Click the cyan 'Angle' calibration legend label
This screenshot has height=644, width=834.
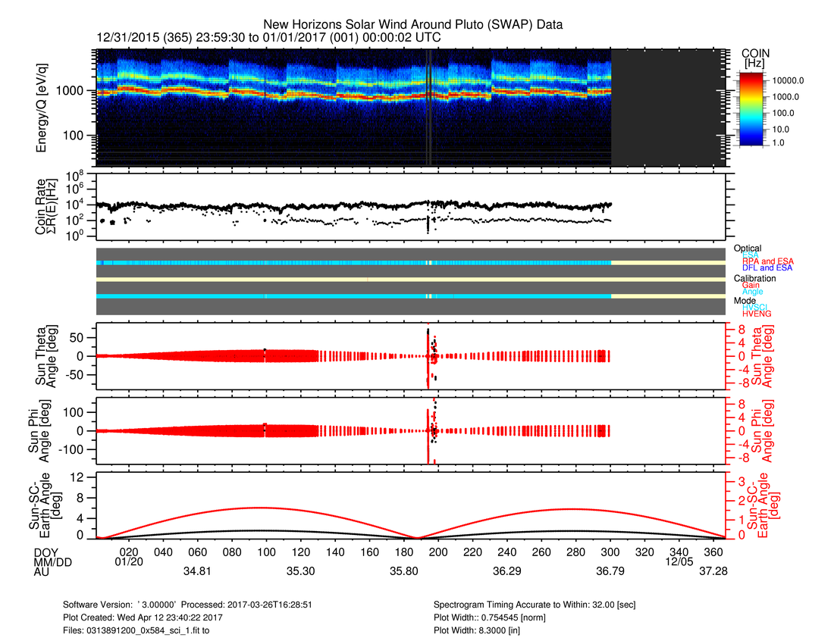753,292
